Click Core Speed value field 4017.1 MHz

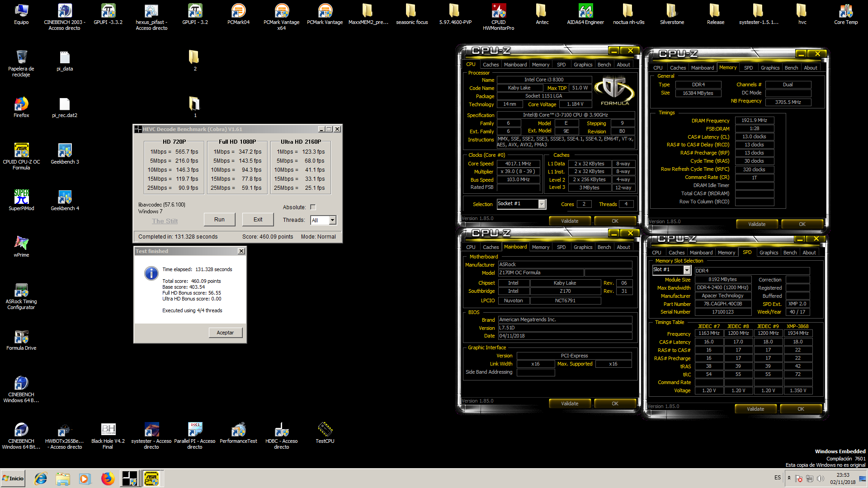[518, 164]
